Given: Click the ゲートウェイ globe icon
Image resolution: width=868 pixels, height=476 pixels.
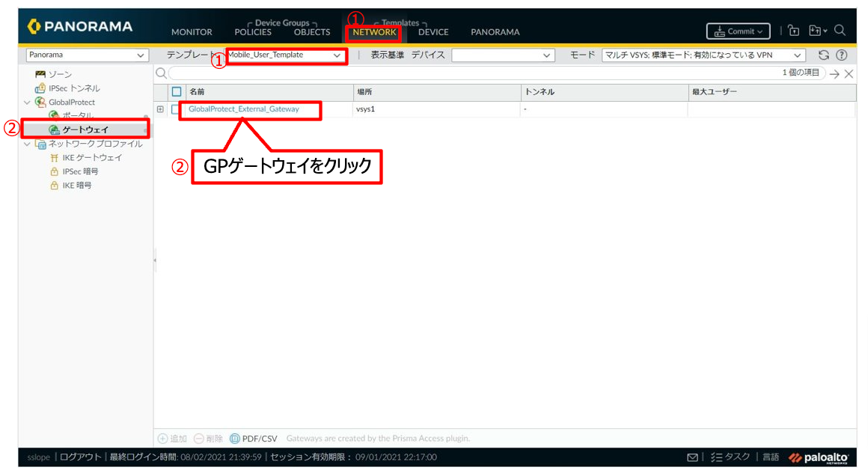Looking at the screenshot, I should pyautogui.click(x=54, y=129).
